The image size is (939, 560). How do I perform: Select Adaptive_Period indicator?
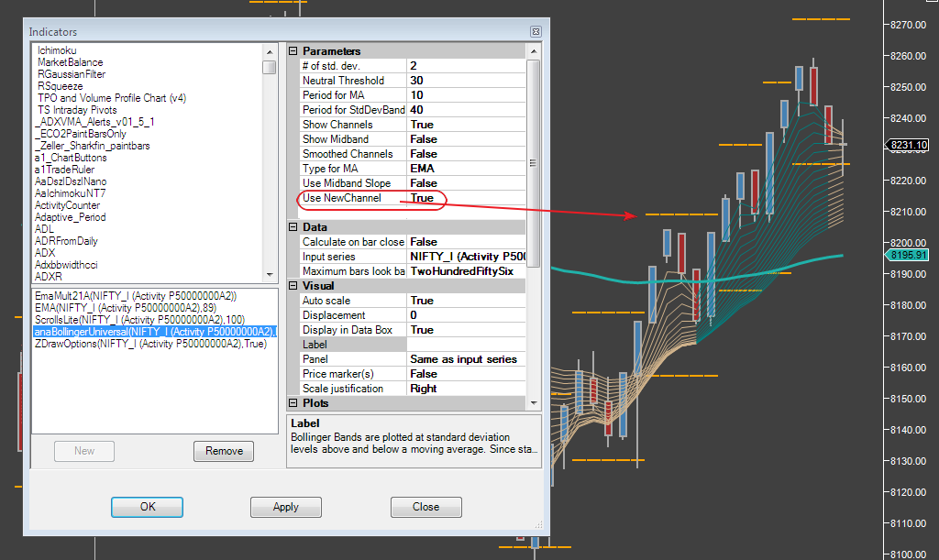[x=70, y=217]
